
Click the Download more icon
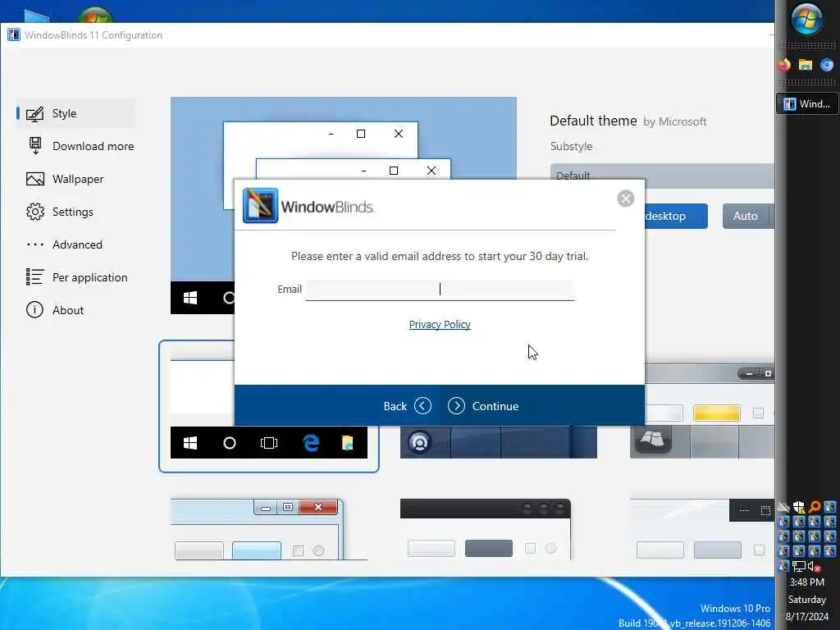click(x=35, y=146)
